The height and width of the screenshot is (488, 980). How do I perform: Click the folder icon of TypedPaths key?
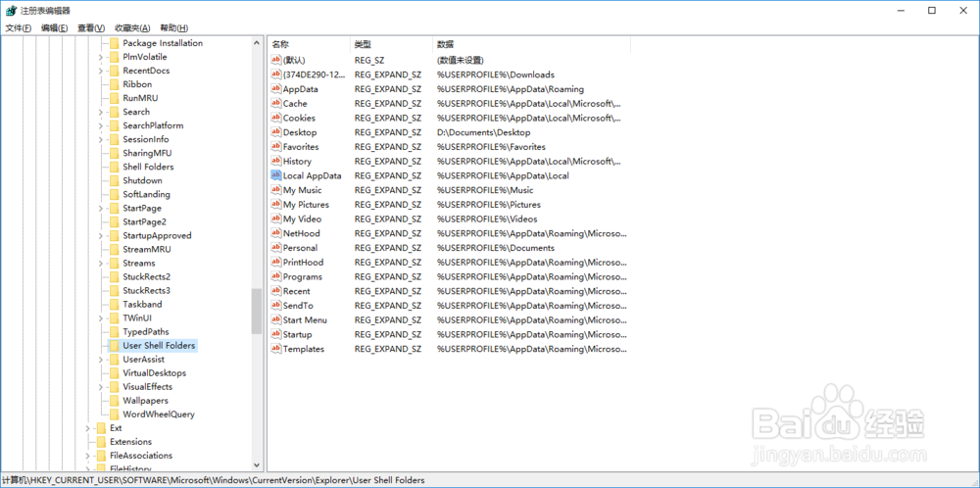pos(114,332)
